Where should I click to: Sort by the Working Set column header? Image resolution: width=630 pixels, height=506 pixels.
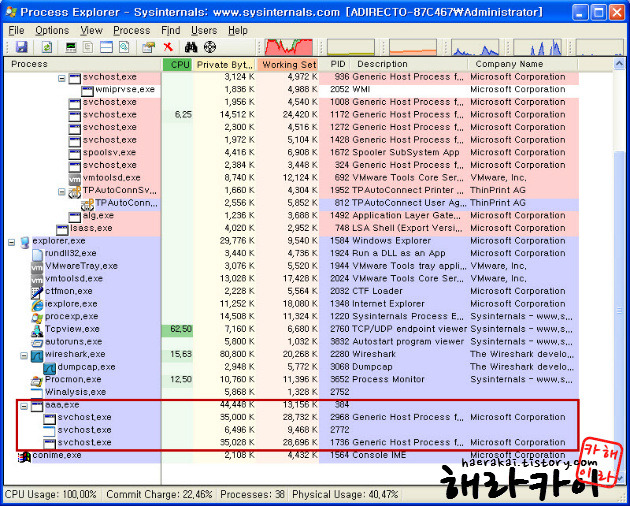point(288,64)
